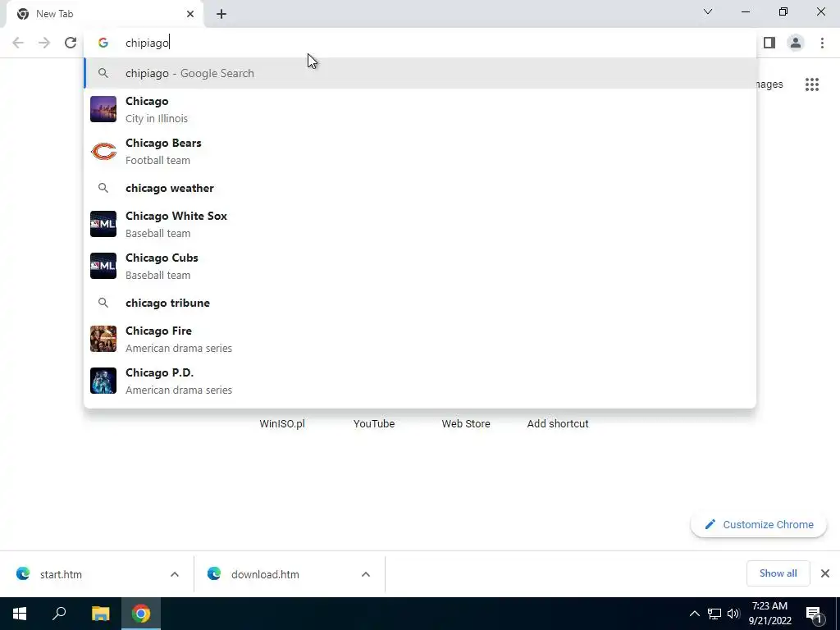Open the YouTube shortcut
Image resolution: width=840 pixels, height=630 pixels.
coord(374,424)
